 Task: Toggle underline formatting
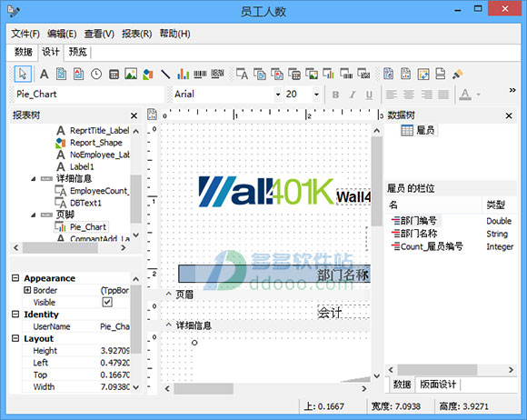point(369,95)
